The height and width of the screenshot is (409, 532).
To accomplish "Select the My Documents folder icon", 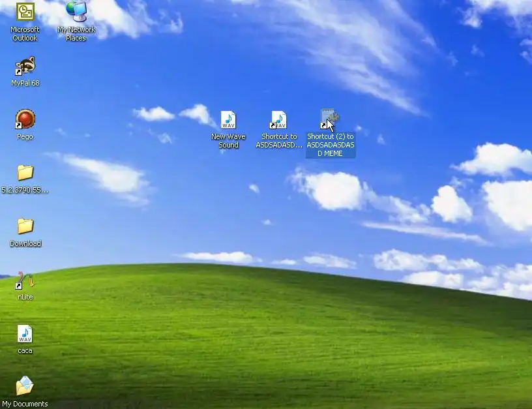I will pos(25,386).
